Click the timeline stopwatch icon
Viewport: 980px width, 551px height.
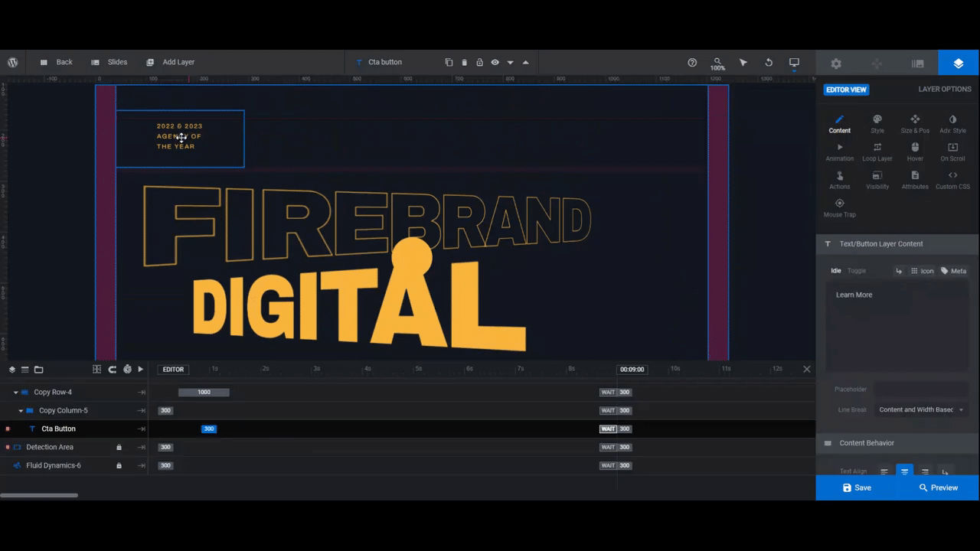click(x=127, y=370)
